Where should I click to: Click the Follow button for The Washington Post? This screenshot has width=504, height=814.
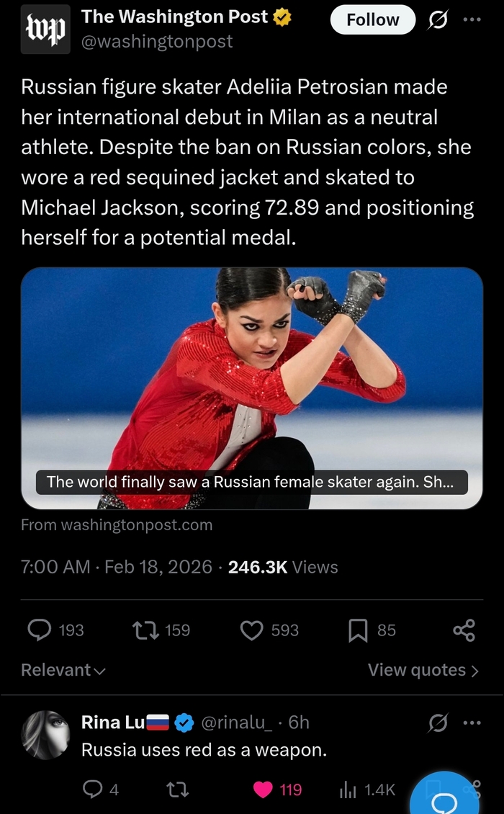tap(372, 19)
